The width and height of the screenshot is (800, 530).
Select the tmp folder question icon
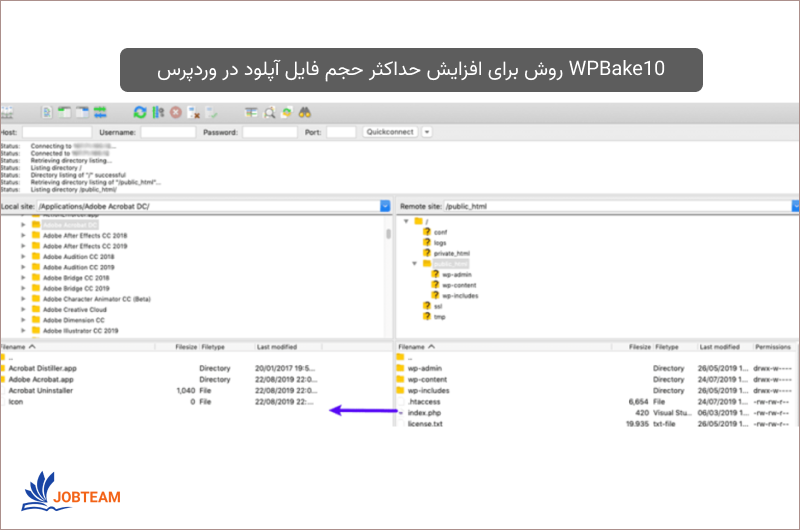pos(427,316)
